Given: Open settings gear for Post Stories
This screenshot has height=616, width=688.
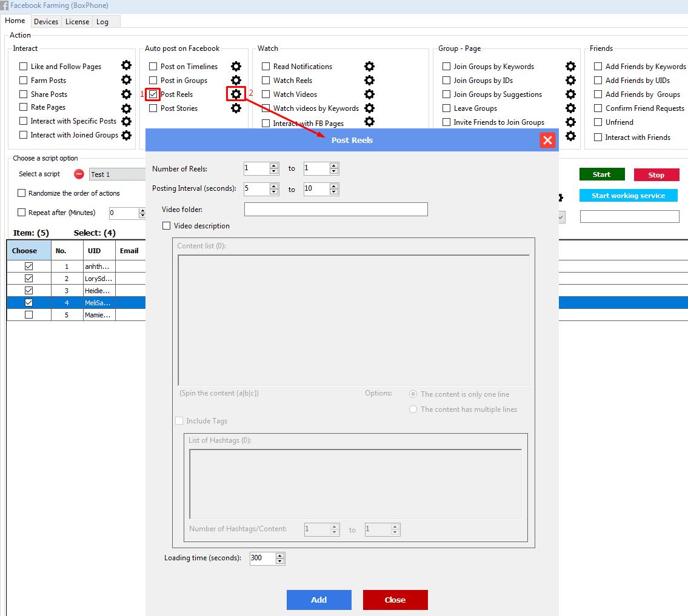Looking at the screenshot, I should point(236,108).
